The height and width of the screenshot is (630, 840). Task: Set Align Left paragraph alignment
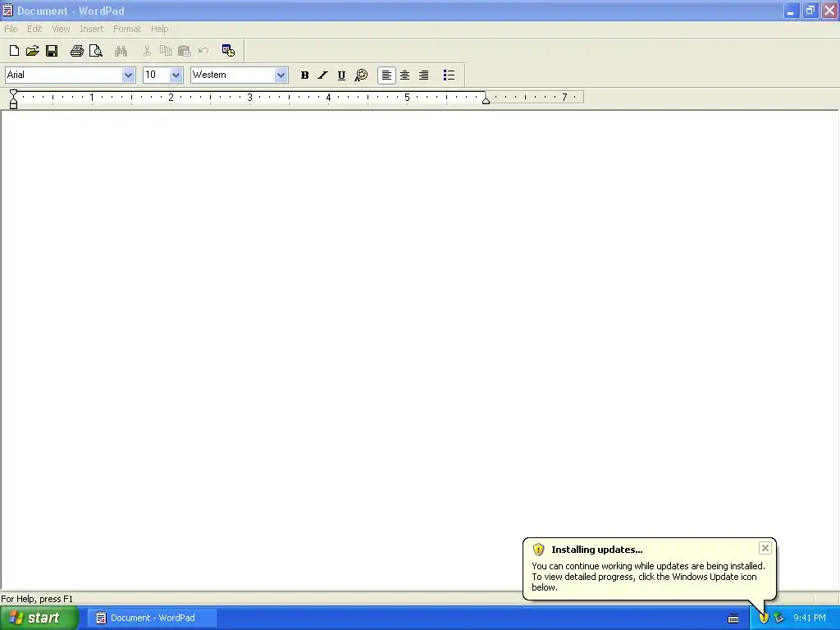386,75
